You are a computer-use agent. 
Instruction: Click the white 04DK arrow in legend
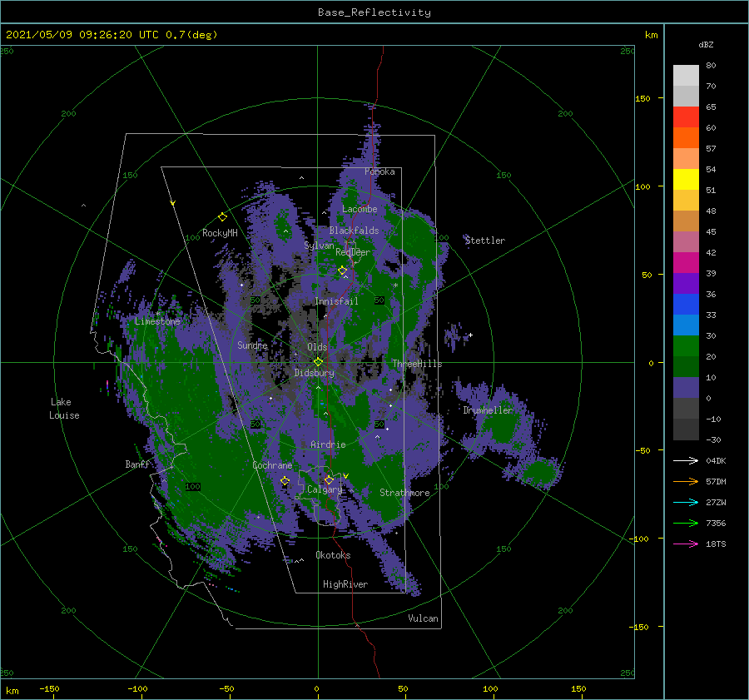tap(686, 460)
